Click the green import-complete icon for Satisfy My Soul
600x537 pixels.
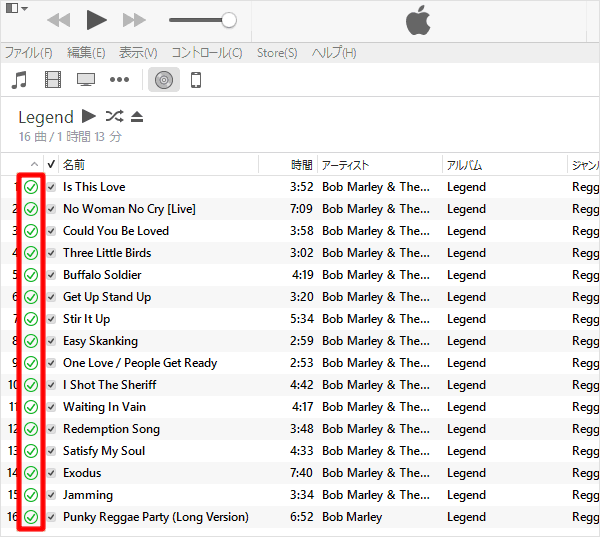point(31,451)
